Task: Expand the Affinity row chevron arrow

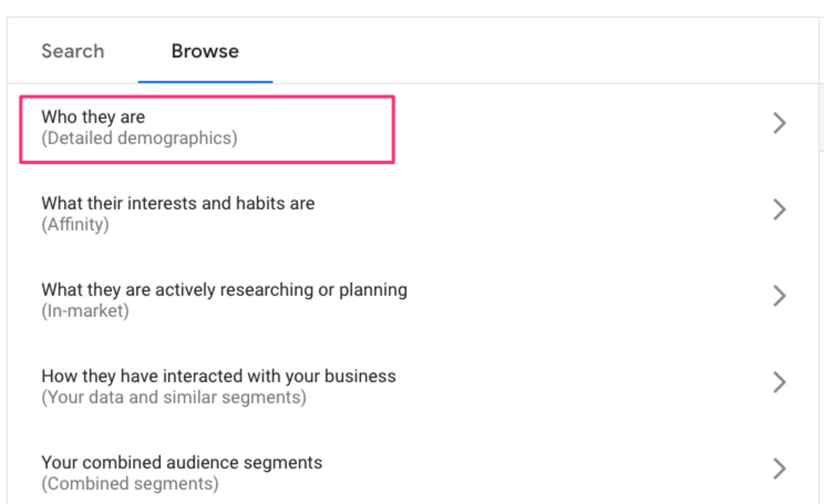Action: (779, 210)
